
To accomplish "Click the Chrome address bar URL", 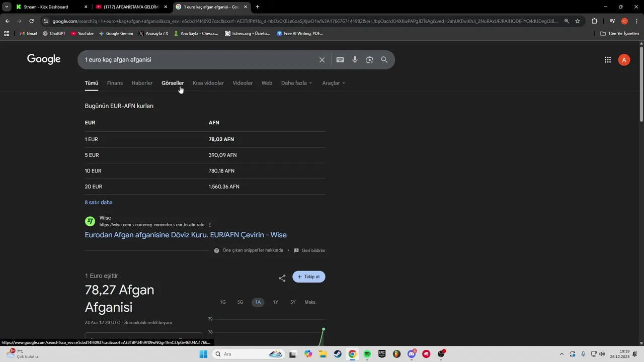I will [304, 21].
